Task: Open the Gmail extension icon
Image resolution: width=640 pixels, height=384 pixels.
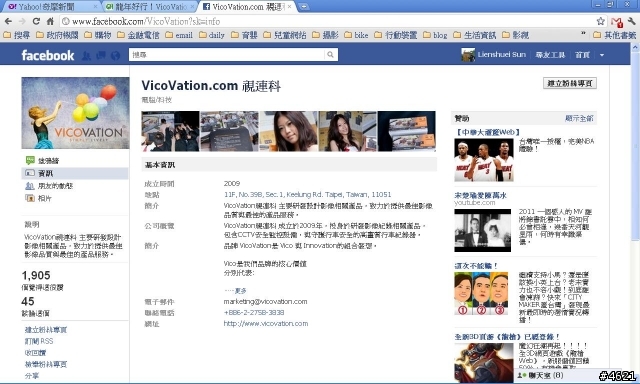Action: tap(617, 22)
